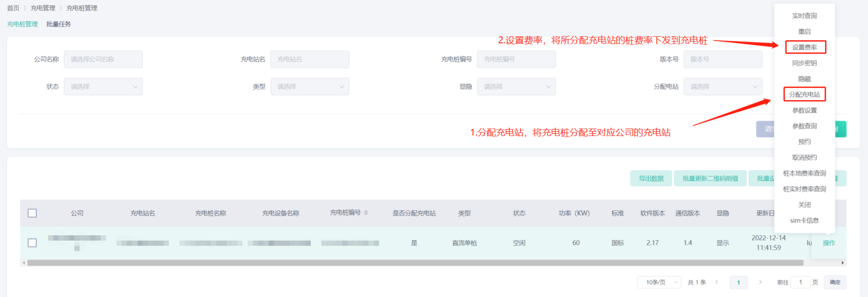Open the 状态 dropdown filter
The height and width of the screenshot is (297, 868).
[103, 87]
